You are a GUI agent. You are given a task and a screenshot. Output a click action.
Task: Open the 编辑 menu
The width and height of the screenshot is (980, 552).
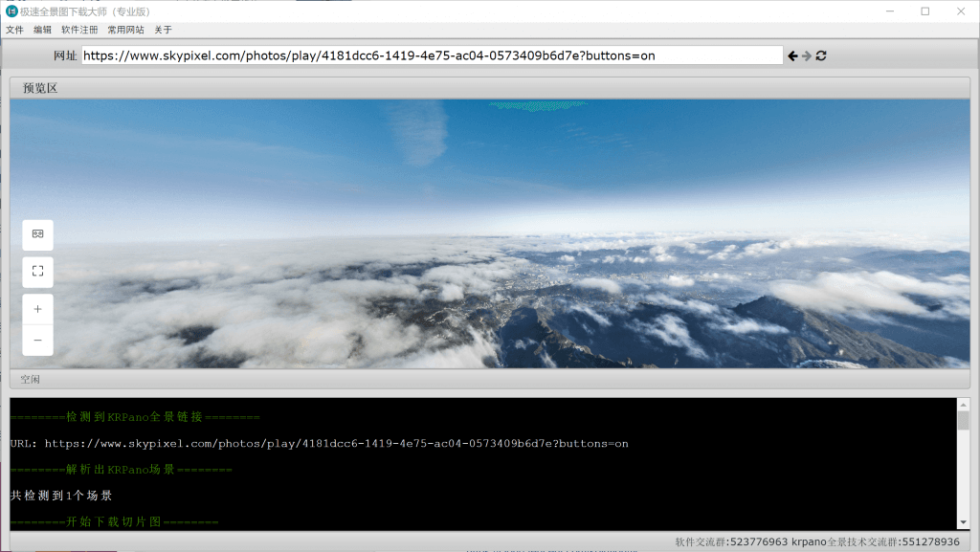[43, 30]
